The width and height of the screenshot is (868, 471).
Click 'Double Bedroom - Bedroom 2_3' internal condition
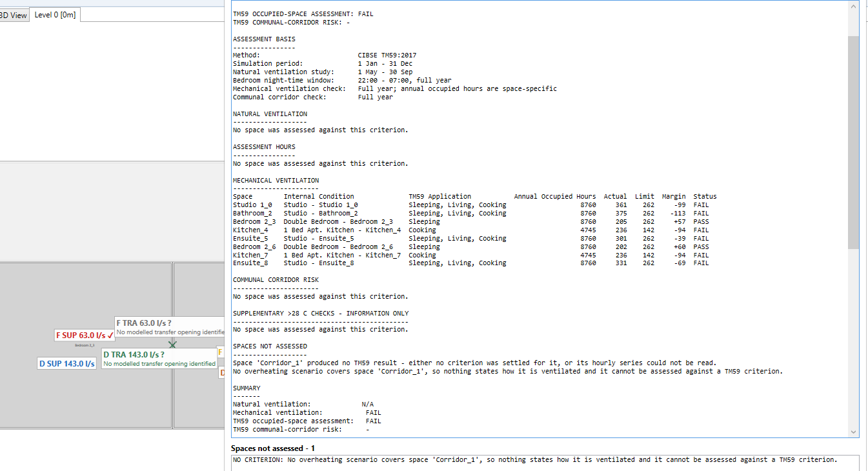pos(338,222)
